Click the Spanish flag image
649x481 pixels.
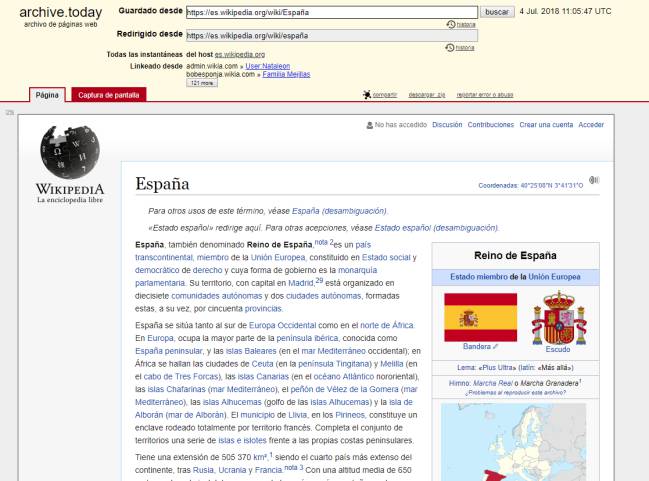tap(481, 317)
